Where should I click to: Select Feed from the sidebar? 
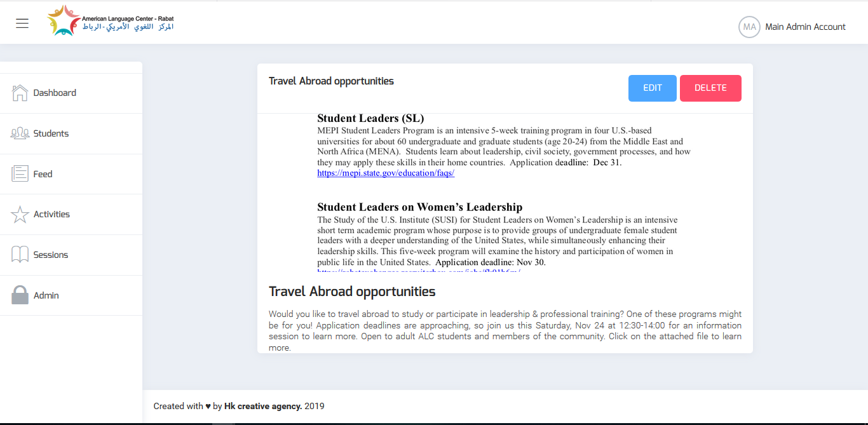pyautogui.click(x=71, y=174)
